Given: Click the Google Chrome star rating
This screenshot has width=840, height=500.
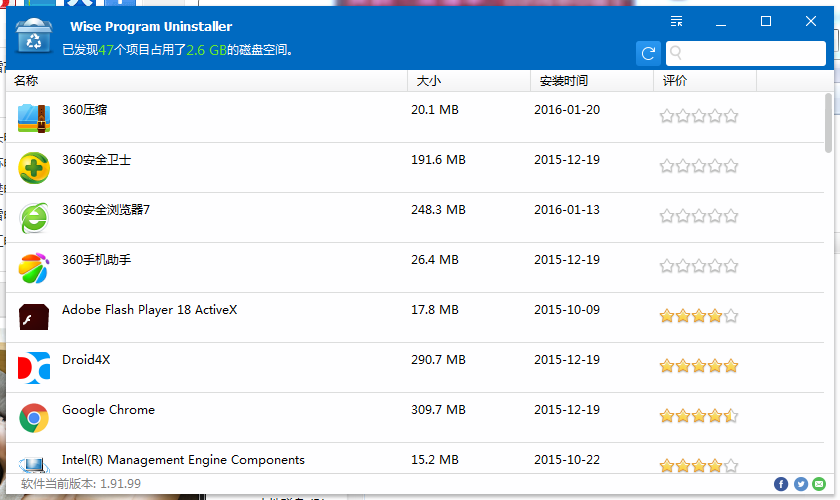Looking at the screenshot, I should pyautogui.click(x=699, y=416).
